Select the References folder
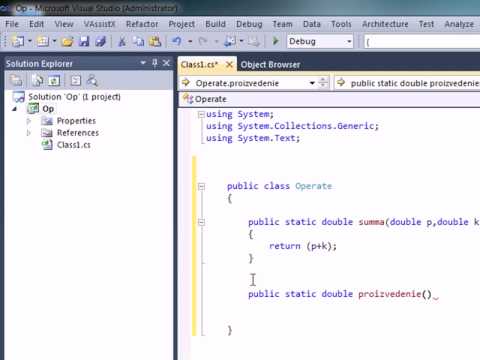480x360 pixels. point(78,133)
